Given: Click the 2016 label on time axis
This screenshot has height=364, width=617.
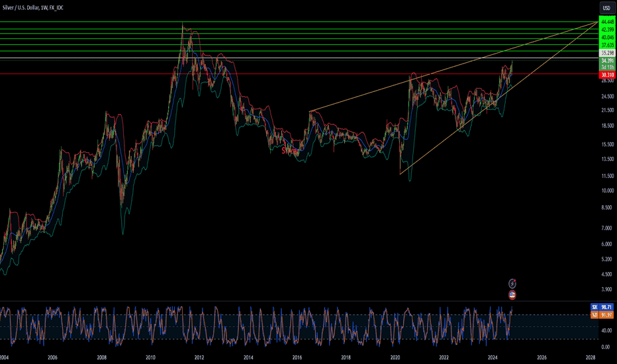Looking at the screenshot, I should click(x=297, y=357).
